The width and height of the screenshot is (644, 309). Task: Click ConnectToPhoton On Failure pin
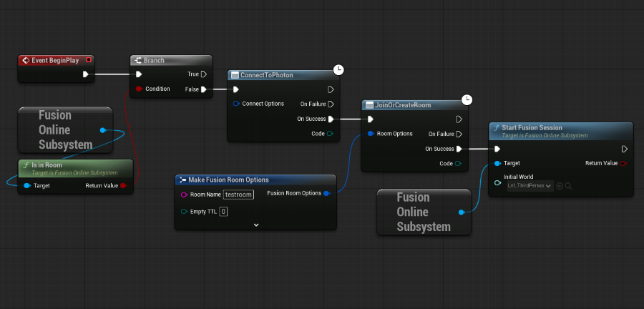(331, 104)
